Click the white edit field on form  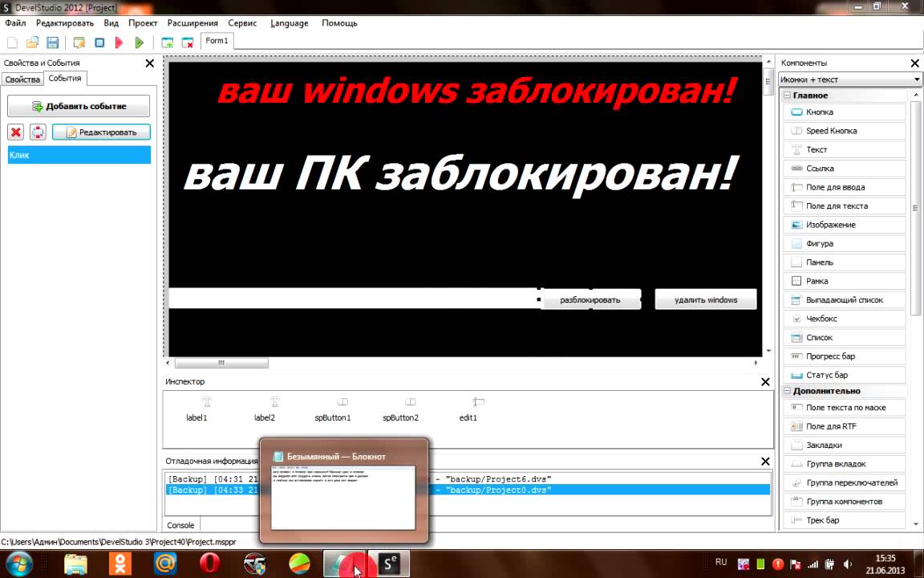pos(354,299)
